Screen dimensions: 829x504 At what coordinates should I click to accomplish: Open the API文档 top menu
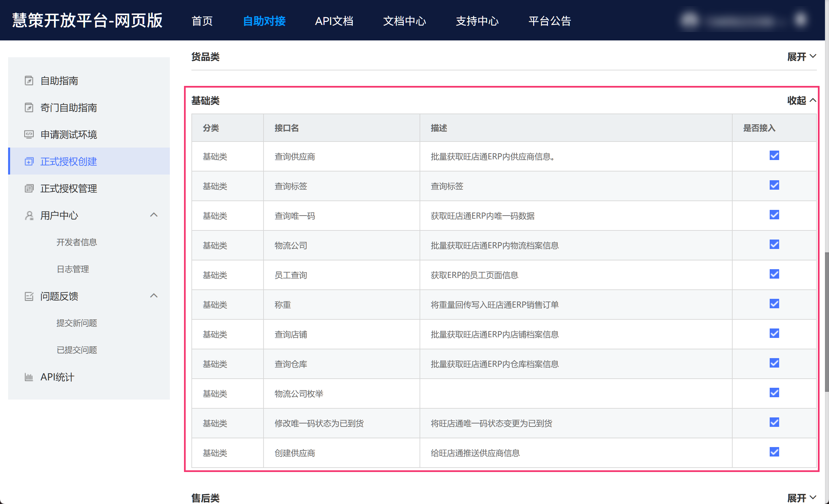point(334,21)
